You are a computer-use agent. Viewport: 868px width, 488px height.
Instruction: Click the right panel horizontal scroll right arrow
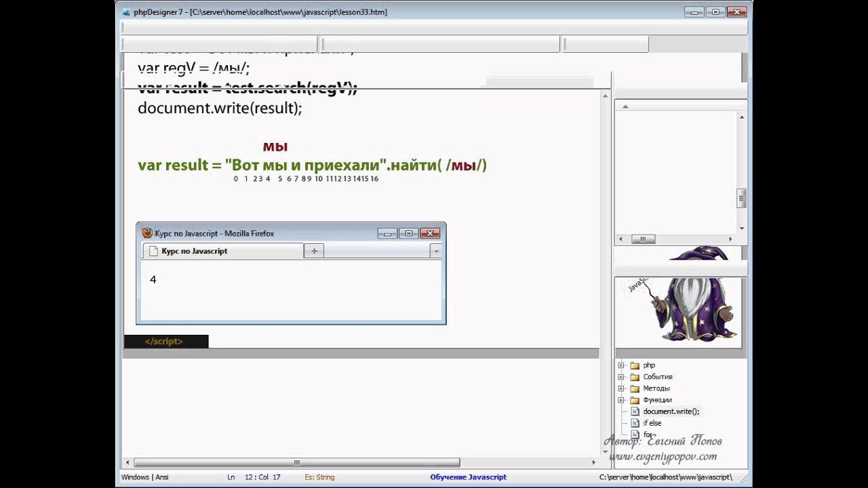[x=730, y=239]
